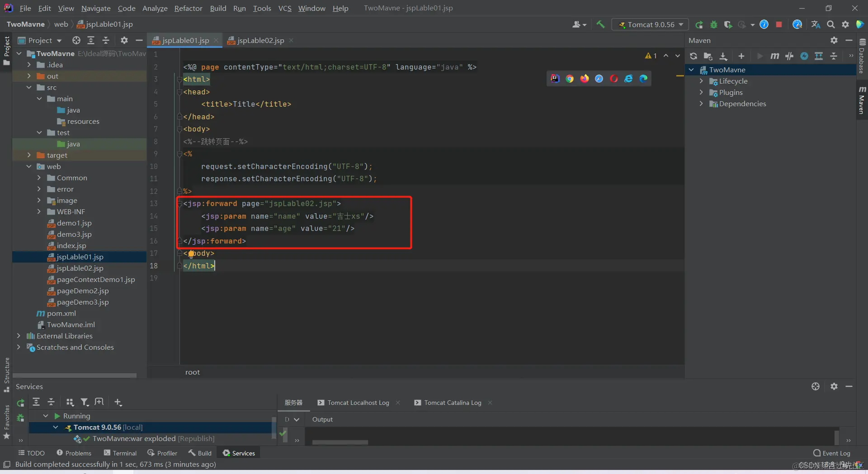
Task: Expand Maven Lifecycle node
Action: click(701, 81)
